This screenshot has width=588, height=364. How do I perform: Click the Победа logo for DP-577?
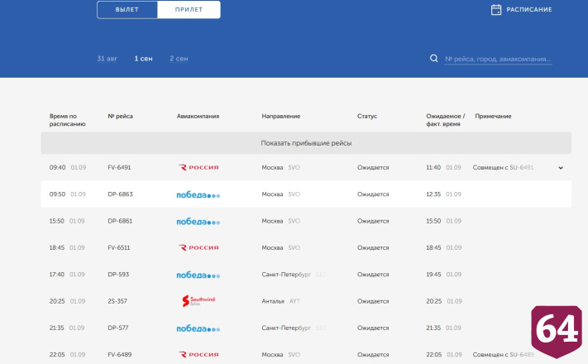(198, 328)
